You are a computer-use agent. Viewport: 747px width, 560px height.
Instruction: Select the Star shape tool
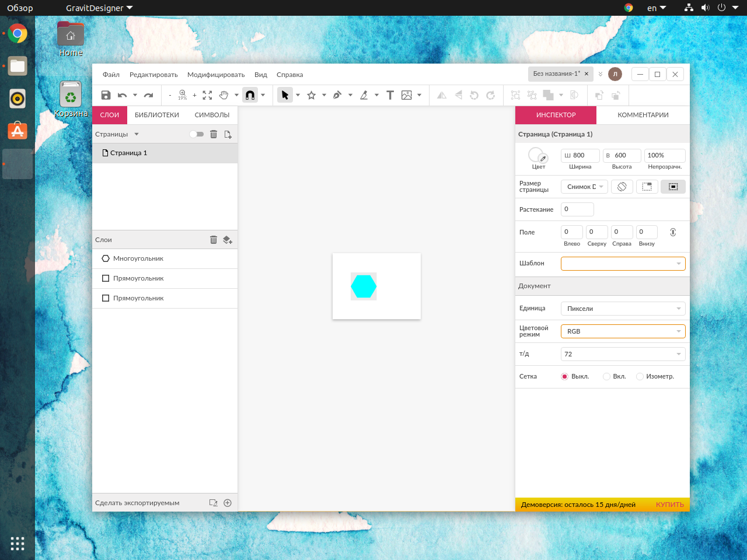(x=312, y=95)
